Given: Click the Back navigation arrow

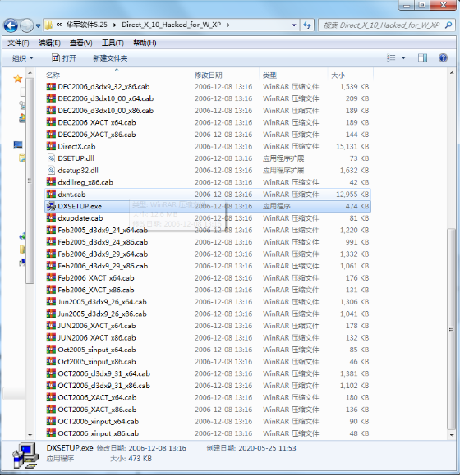Looking at the screenshot, I should coord(11,25).
